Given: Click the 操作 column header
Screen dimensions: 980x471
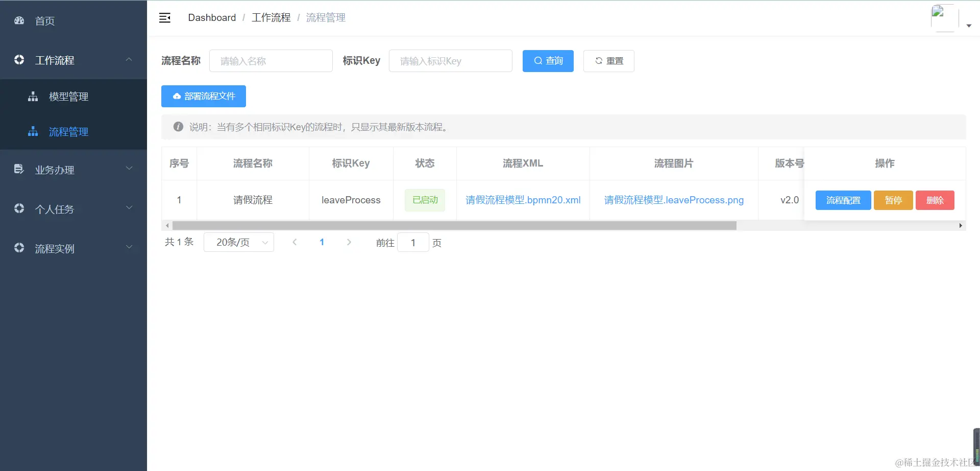Looking at the screenshot, I should [x=885, y=163].
